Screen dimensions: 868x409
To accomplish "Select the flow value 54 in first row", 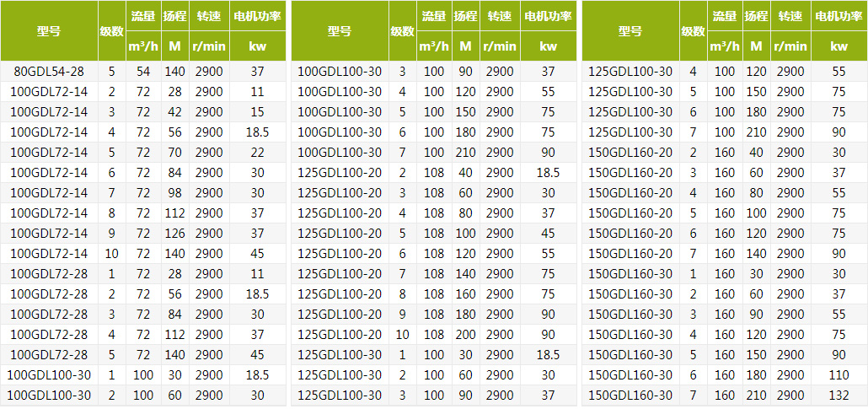I will click(142, 72).
